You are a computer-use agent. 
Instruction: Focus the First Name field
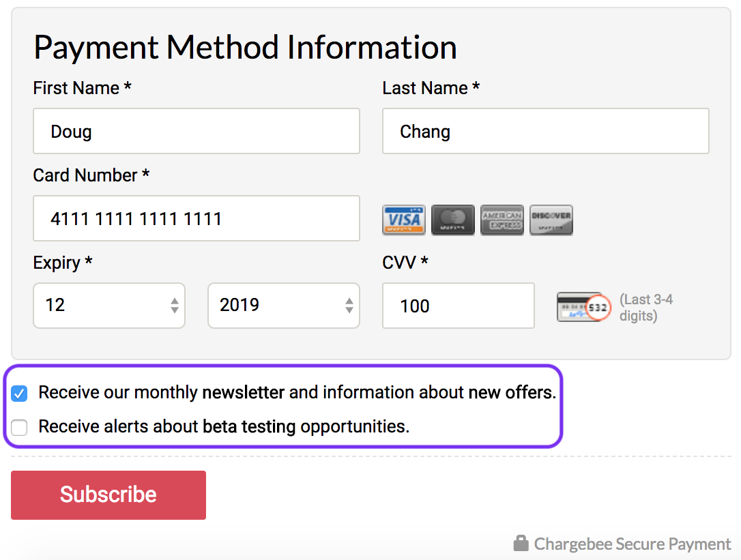tap(197, 131)
